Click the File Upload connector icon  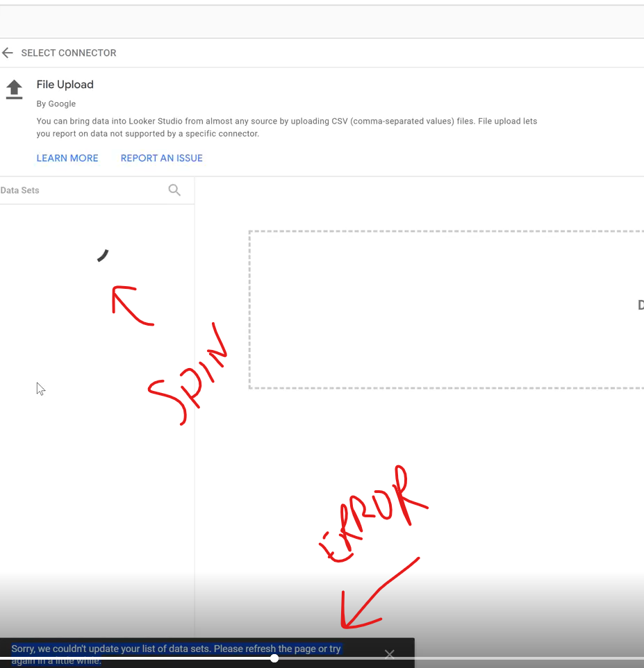point(14,90)
